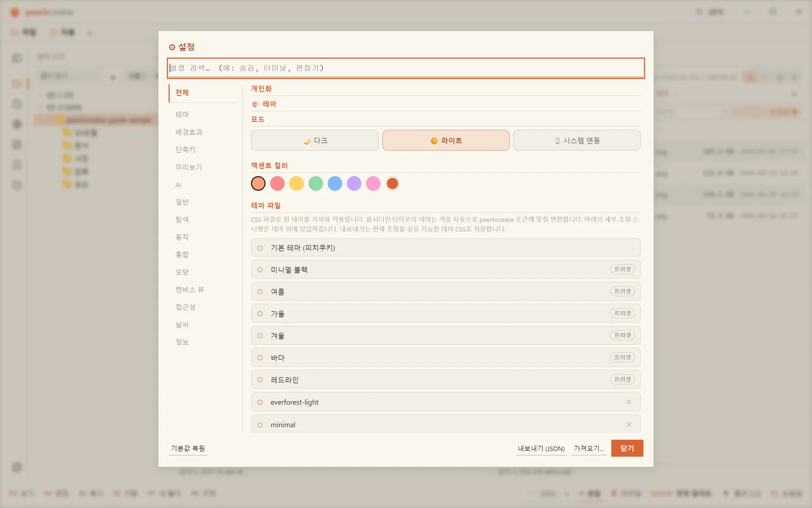Click the 액센트 컬러 heading
Screen dimensions: 812x508
[x=269, y=166]
